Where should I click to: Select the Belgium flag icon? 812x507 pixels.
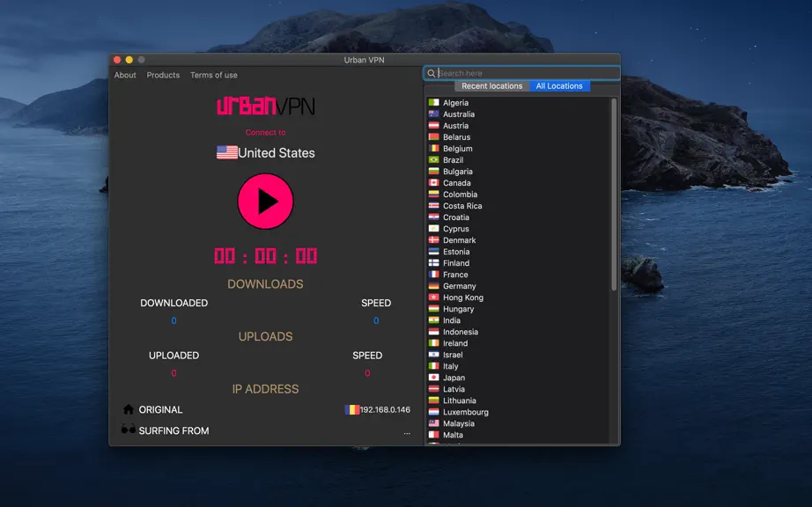(433, 149)
